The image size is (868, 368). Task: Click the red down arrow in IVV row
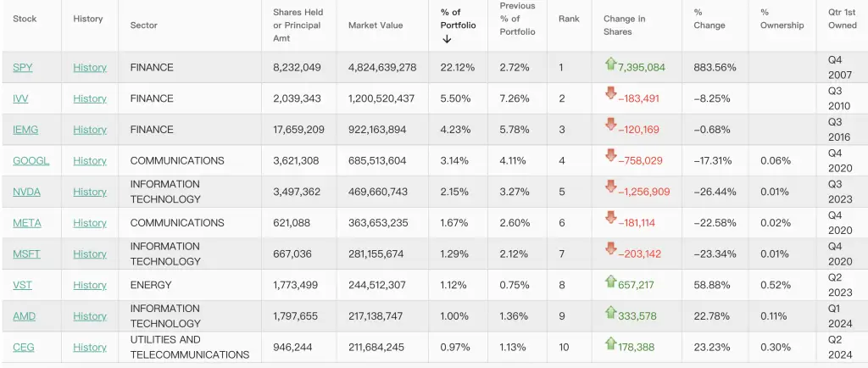pos(610,93)
